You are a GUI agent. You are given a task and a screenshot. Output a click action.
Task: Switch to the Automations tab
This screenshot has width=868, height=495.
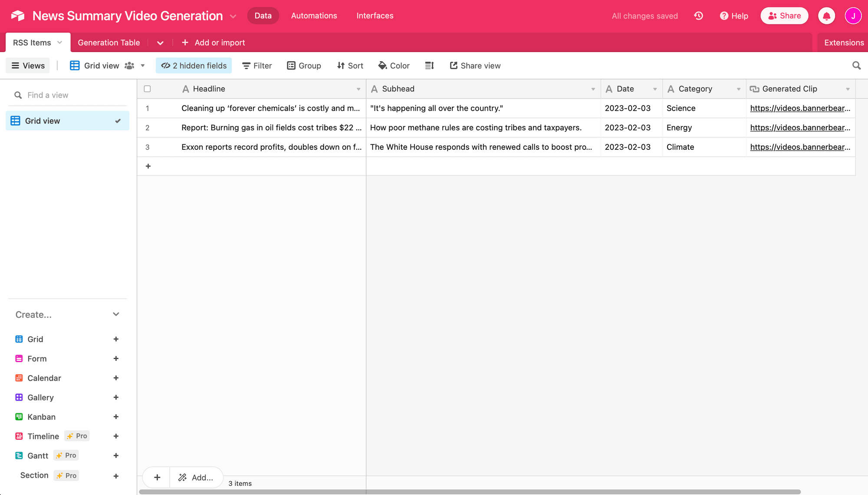[314, 16]
